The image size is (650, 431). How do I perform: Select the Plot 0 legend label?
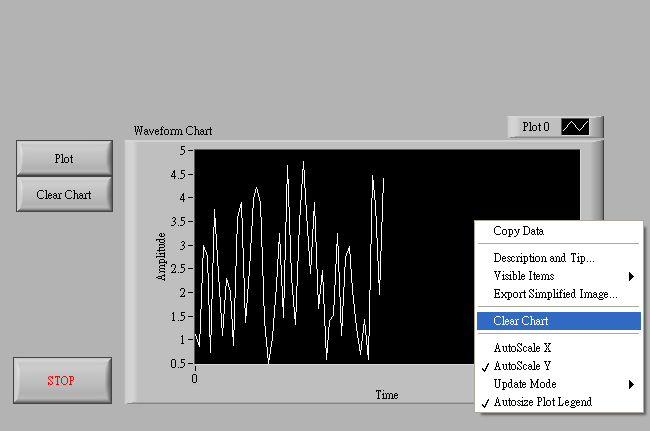(536, 127)
